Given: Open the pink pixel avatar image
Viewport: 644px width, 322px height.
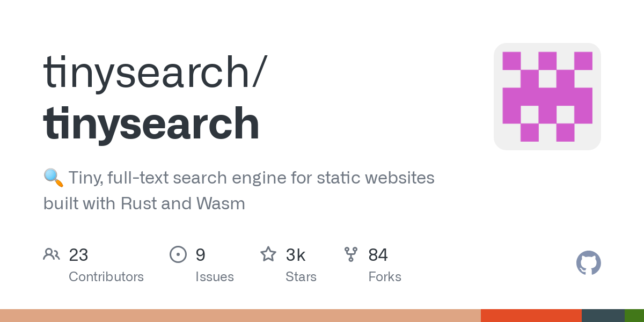Looking at the screenshot, I should tap(547, 97).
